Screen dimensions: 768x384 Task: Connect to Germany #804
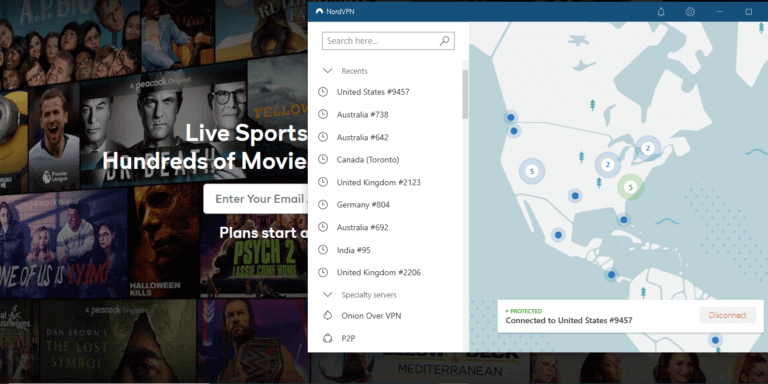pyautogui.click(x=363, y=205)
